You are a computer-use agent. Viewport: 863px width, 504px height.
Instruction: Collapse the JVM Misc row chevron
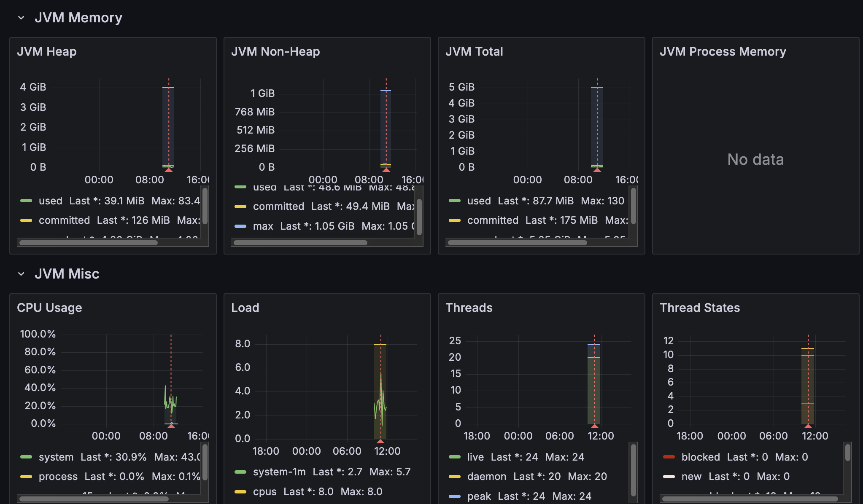pyautogui.click(x=21, y=274)
